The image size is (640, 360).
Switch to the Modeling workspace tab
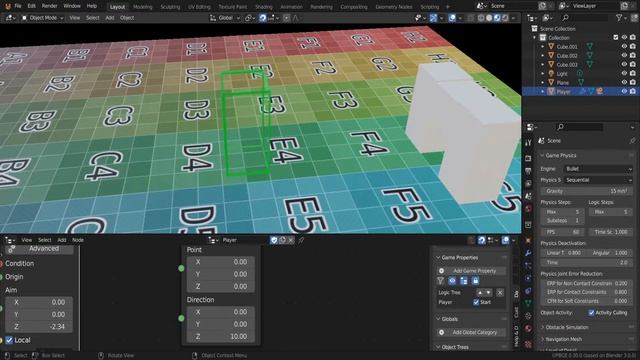142,7
